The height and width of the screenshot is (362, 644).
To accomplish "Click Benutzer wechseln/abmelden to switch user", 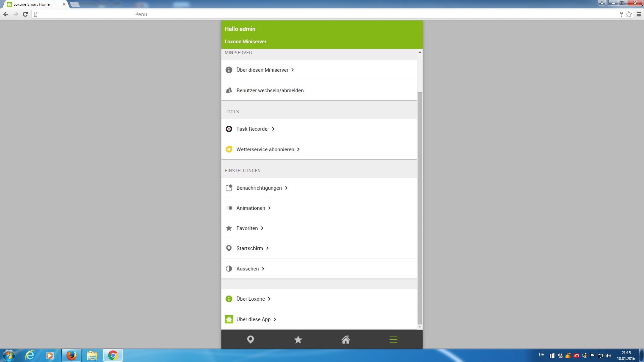I will [270, 90].
